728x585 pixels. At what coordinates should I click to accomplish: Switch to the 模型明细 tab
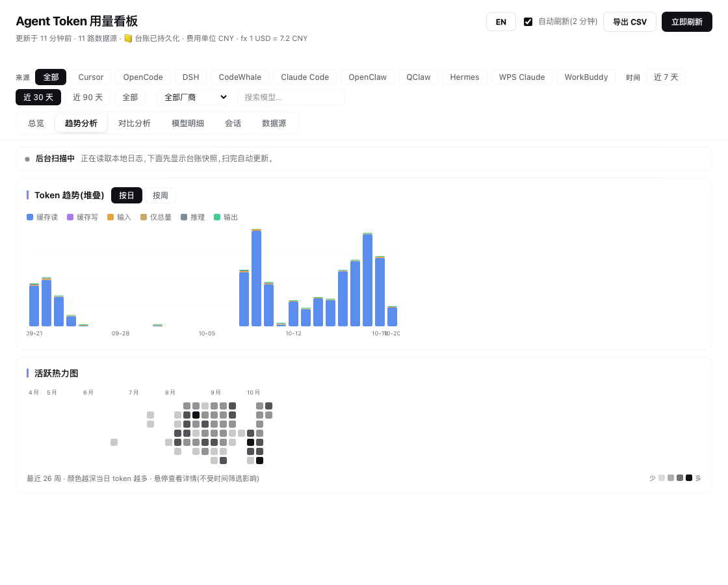click(x=188, y=123)
